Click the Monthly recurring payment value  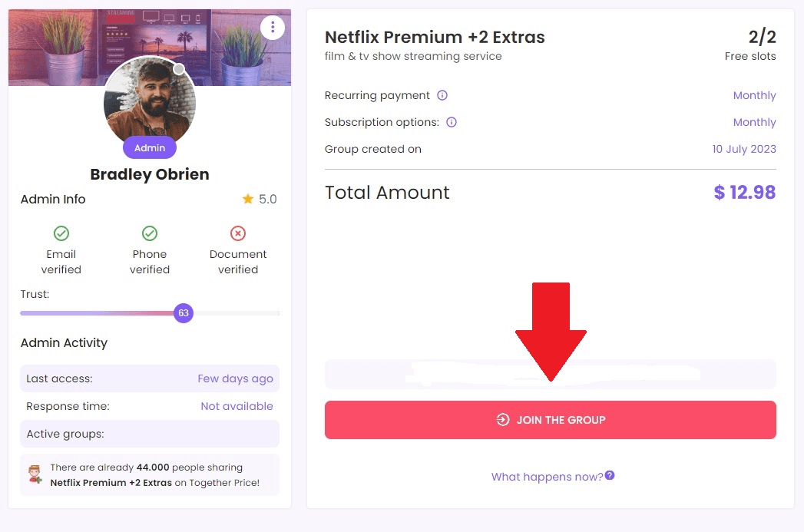(754, 95)
